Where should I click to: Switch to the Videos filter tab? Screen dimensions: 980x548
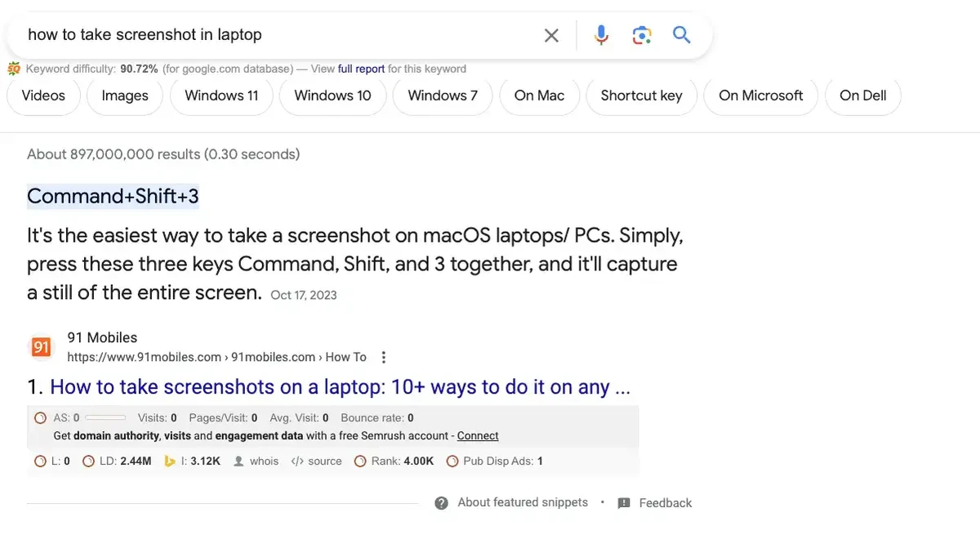point(42,96)
